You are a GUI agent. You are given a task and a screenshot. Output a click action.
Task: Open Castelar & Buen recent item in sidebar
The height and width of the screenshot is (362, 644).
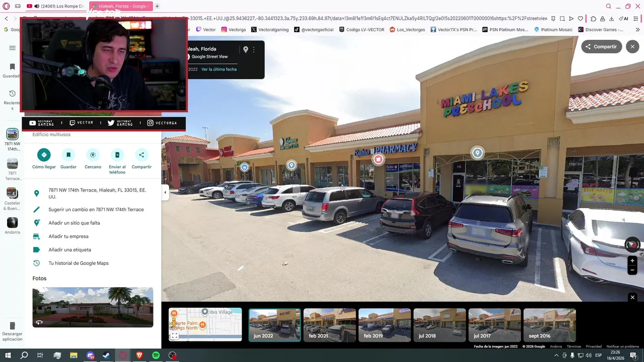[12, 199]
